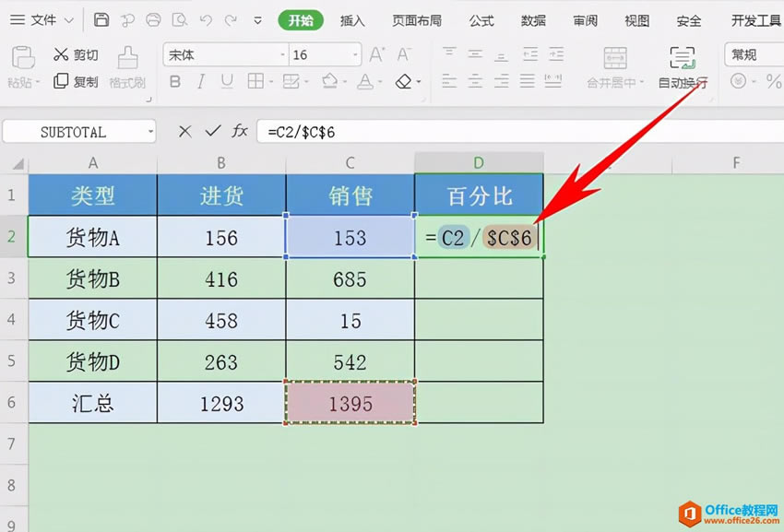The width and height of the screenshot is (784, 532).
Task: Switch to the 审阅 tab
Action: (585, 20)
